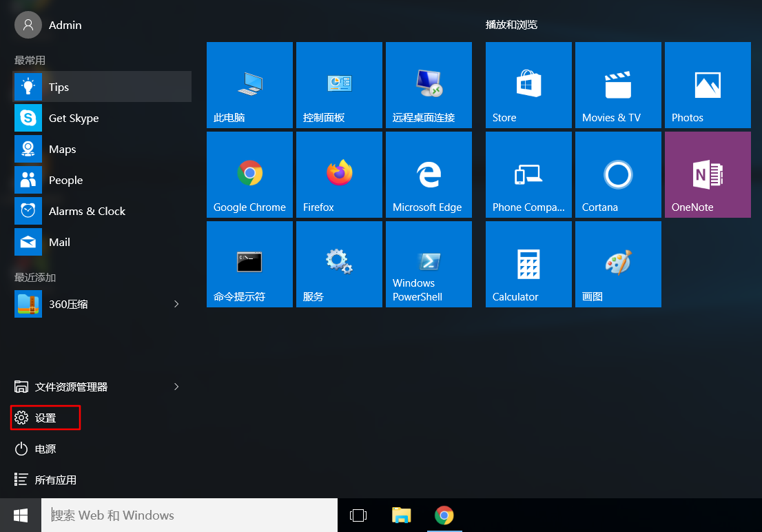Viewport: 762px width, 532px height.
Task: Open the Movies & TV tile
Action: (x=618, y=85)
